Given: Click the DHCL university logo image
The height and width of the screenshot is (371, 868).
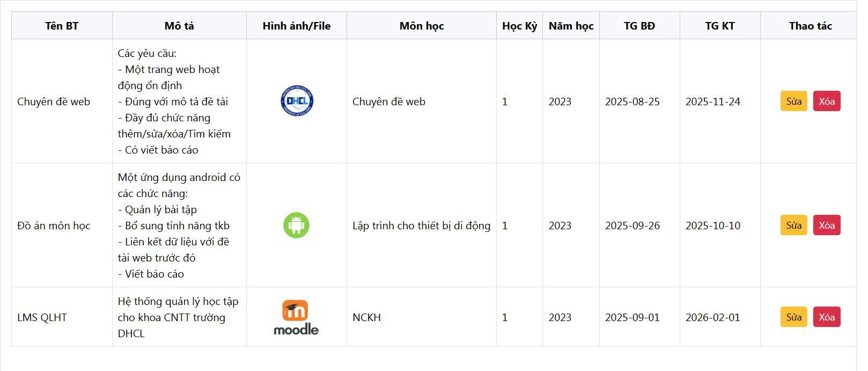Looking at the screenshot, I should point(297,101).
